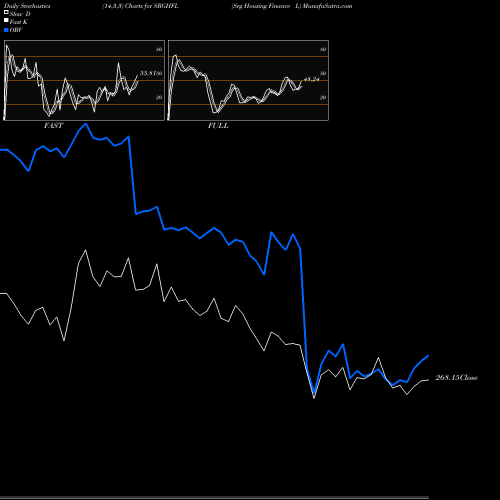Click the Slow D legend swatch
Viewport: 500px width, 500px height.
(x=6, y=13)
